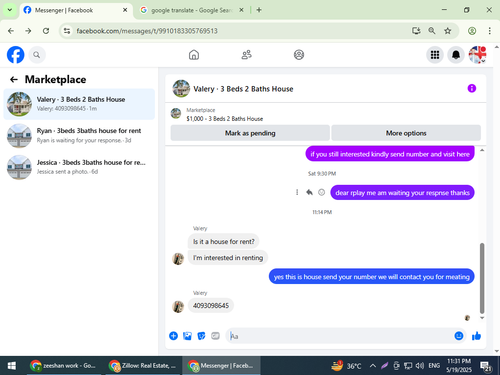Viewport: 500px width, 375px height.
Task: Click the address bar URL
Action: pyautogui.click(x=147, y=31)
